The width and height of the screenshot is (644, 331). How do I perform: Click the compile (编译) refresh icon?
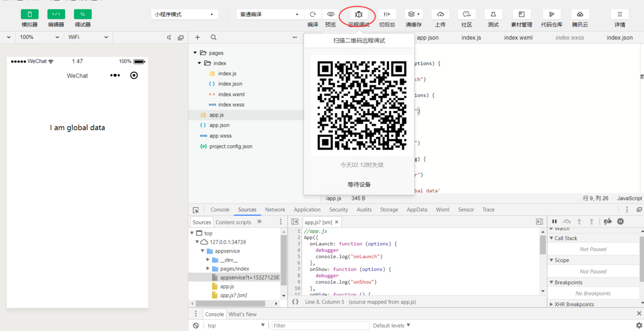coord(313,15)
